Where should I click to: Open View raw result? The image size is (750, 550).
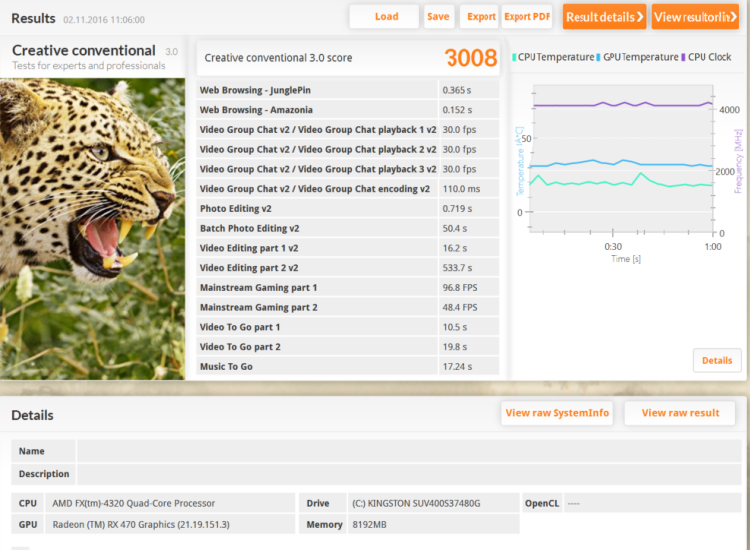click(680, 413)
